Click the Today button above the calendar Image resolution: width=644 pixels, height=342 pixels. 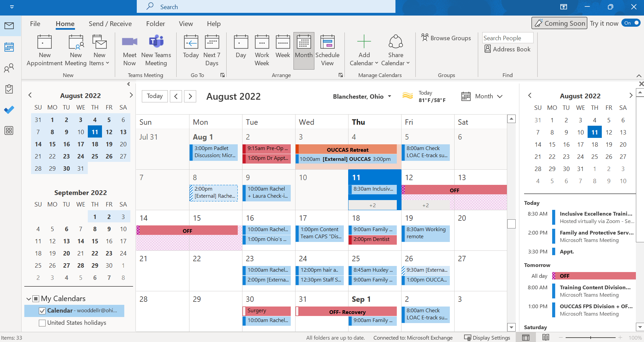pos(154,96)
